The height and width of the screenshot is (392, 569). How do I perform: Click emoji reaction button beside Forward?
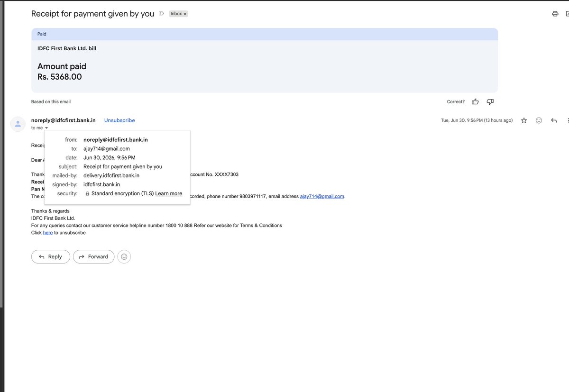pyautogui.click(x=124, y=256)
